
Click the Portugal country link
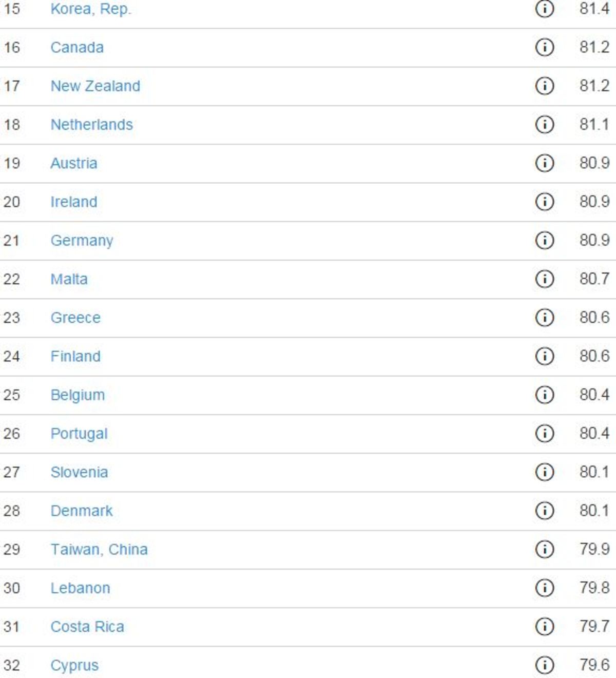coord(79,434)
